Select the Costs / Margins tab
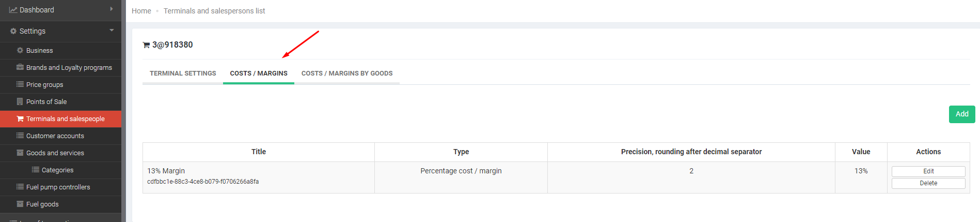This screenshot has width=980, height=222. pyautogui.click(x=259, y=73)
